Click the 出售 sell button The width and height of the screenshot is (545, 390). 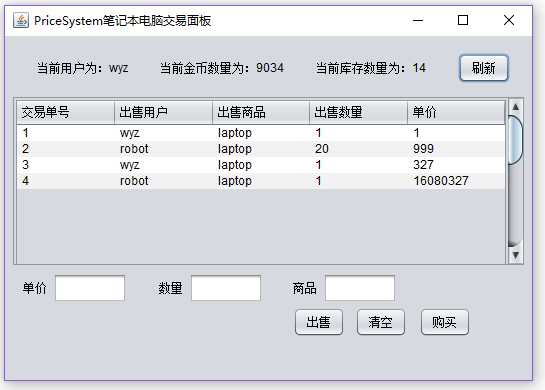point(319,322)
